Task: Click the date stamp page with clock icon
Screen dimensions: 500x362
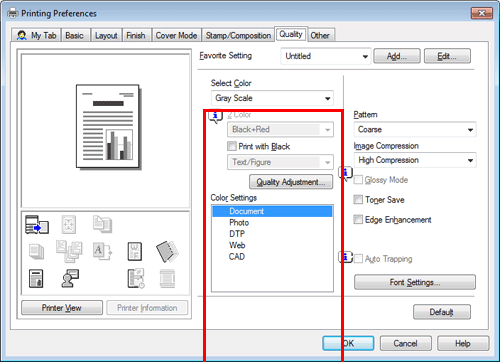Action: click(x=136, y=278)
